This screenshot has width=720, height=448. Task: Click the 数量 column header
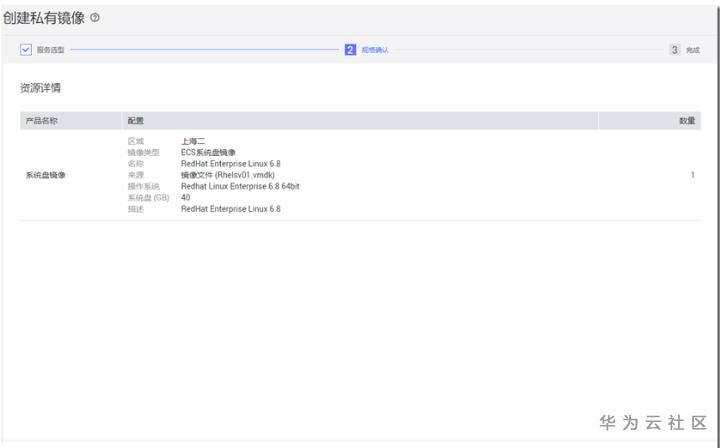(687, 121)
